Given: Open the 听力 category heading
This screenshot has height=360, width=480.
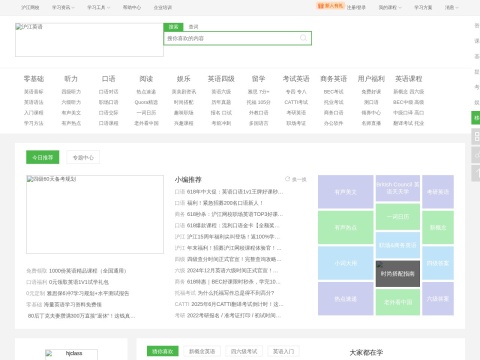Looking at the screenshot, I should [x=71, y=79].
